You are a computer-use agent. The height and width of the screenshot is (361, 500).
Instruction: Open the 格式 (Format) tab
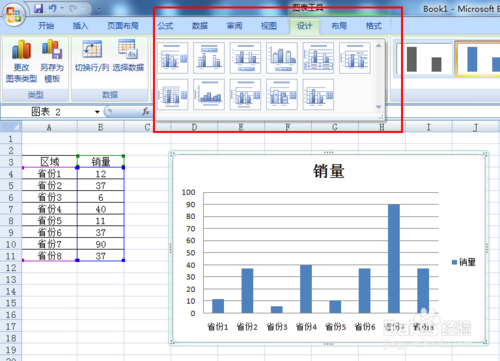coord(373,26)
